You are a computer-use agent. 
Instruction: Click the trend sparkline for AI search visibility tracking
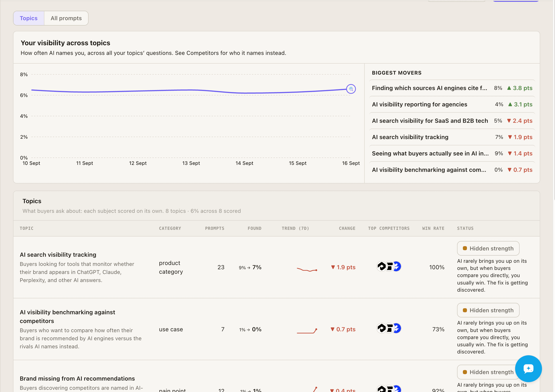307,269
